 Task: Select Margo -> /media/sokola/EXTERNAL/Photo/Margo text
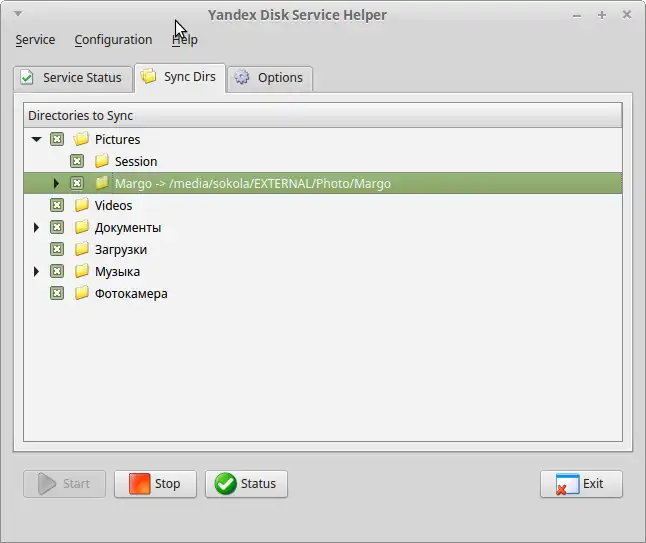click(253, 183)
